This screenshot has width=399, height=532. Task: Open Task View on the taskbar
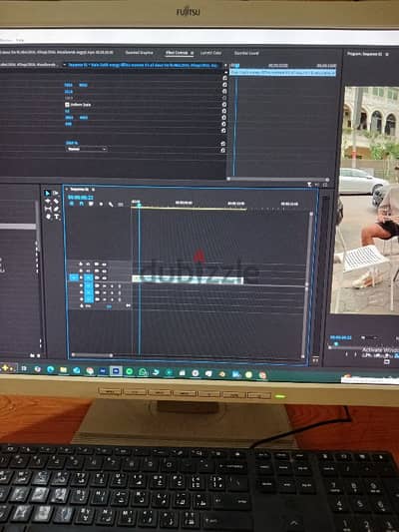point(24,368)
